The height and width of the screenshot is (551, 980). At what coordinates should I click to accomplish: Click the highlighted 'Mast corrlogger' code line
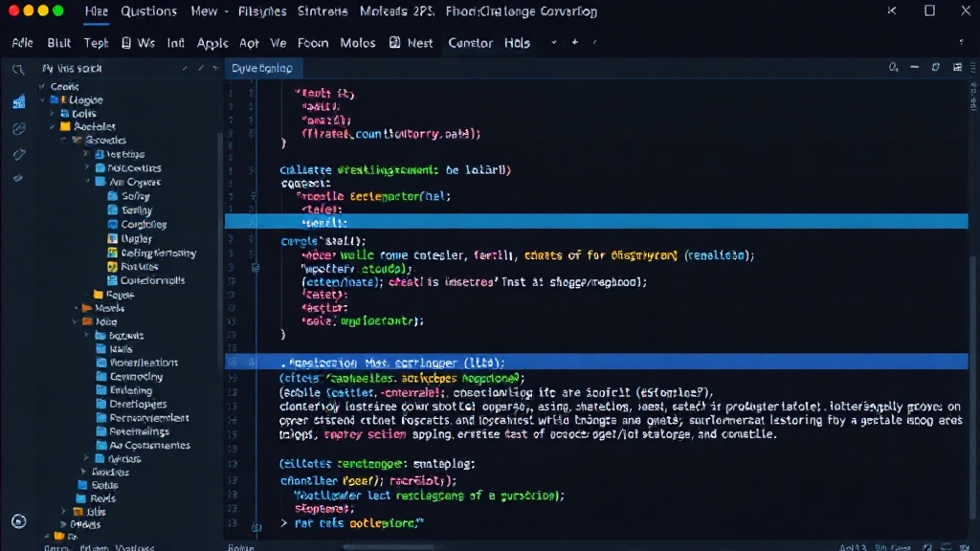tap(596, 362)
